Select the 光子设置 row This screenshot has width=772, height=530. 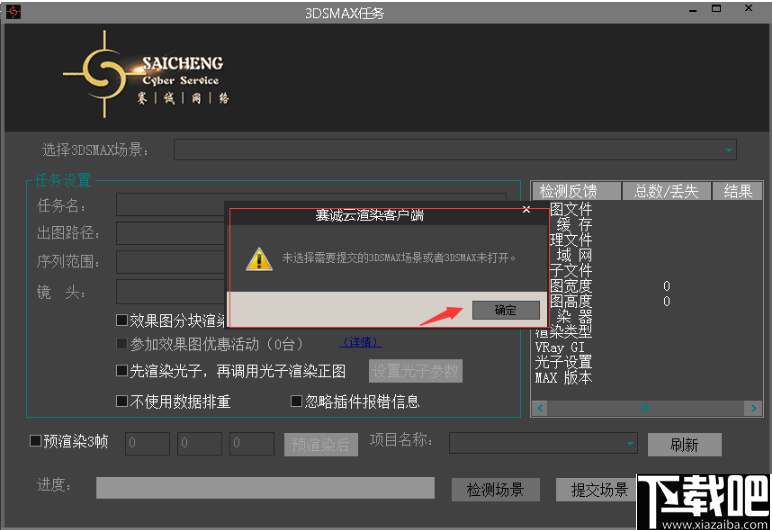pyautogui.click(x=563, y=363)
